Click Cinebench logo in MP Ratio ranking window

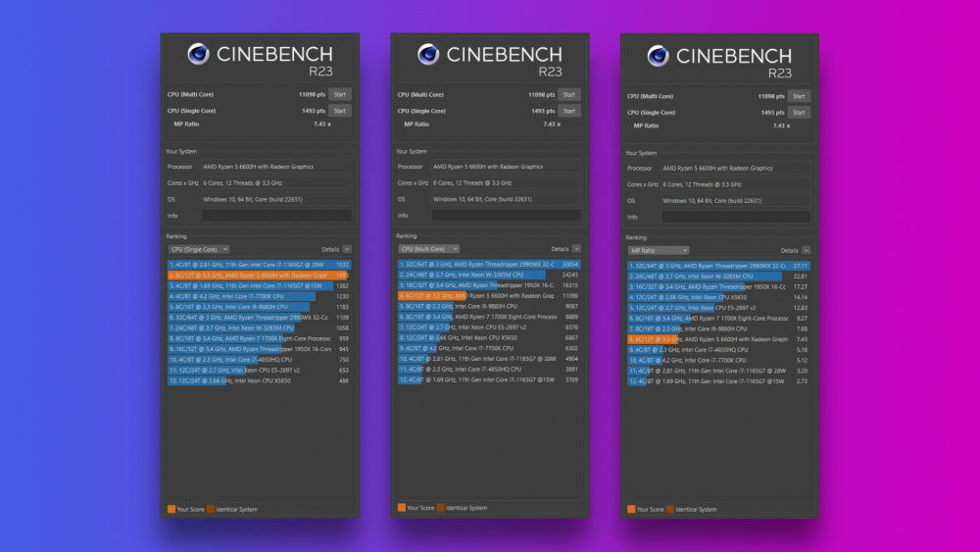[659, 56]
